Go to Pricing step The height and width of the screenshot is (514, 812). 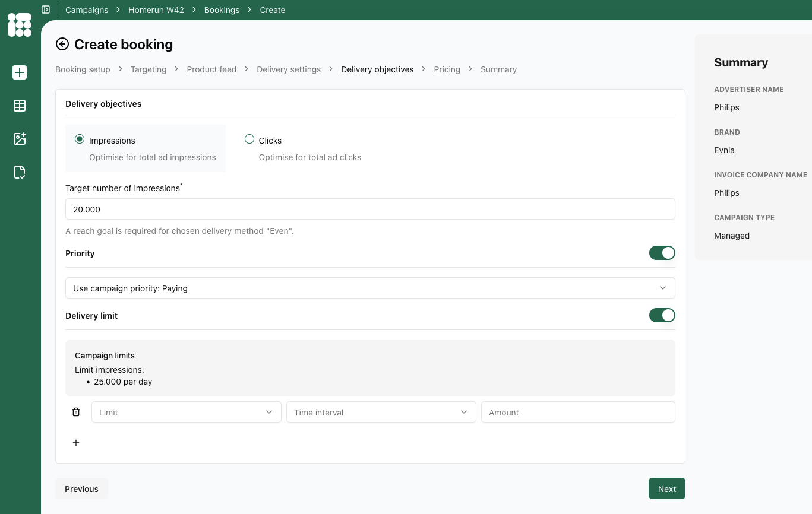(447, 69)
